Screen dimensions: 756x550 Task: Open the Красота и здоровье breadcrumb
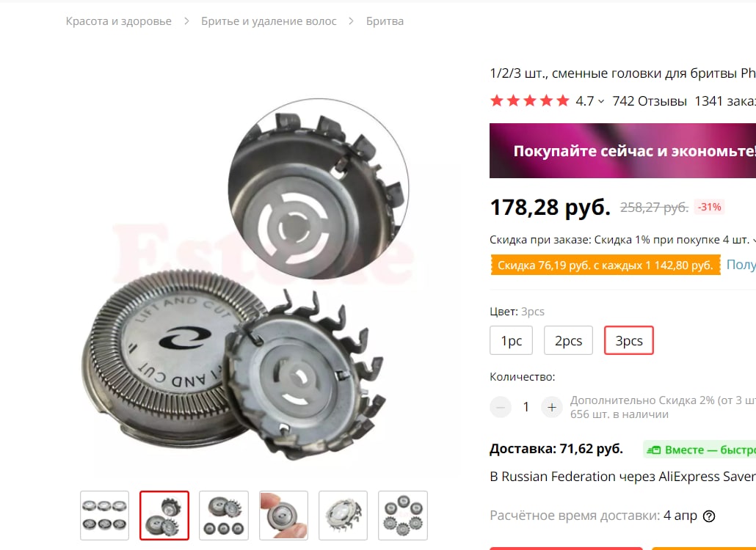(119, 21)
